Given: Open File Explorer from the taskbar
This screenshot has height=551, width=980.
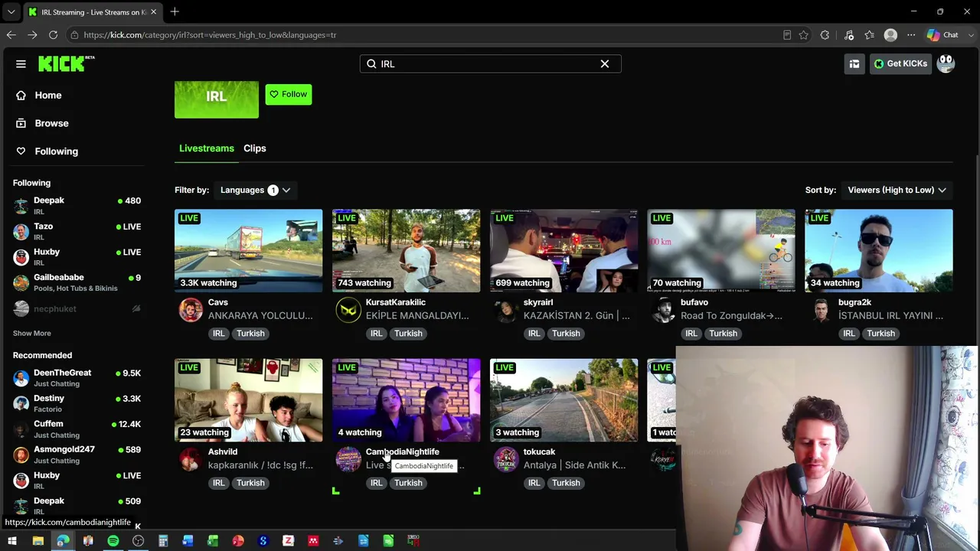Looking at the screenshot, I should pos(38,542).
